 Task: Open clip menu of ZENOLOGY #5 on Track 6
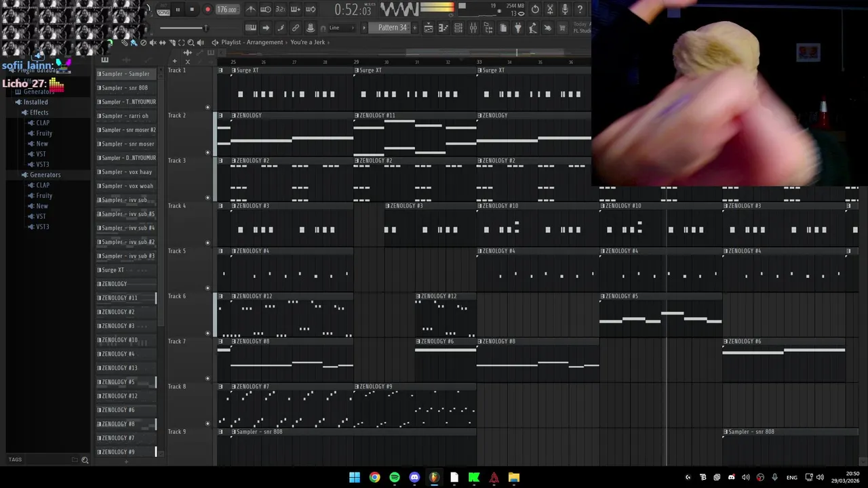[x=603, y=296]
